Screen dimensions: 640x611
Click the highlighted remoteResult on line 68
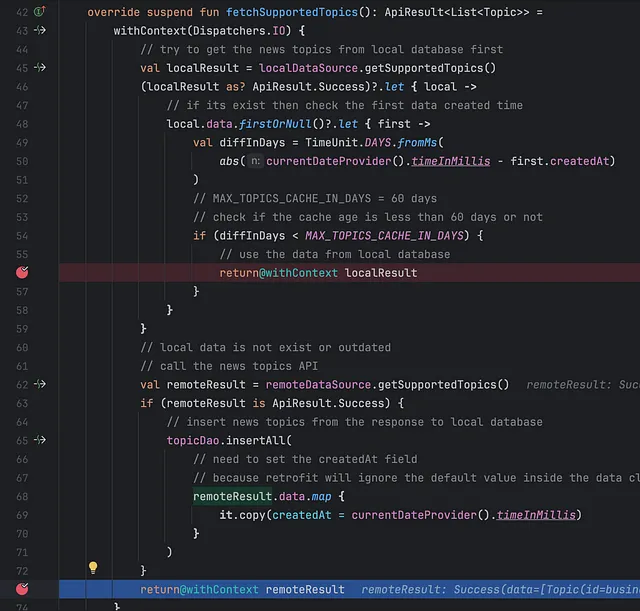[x=235, y=496]
